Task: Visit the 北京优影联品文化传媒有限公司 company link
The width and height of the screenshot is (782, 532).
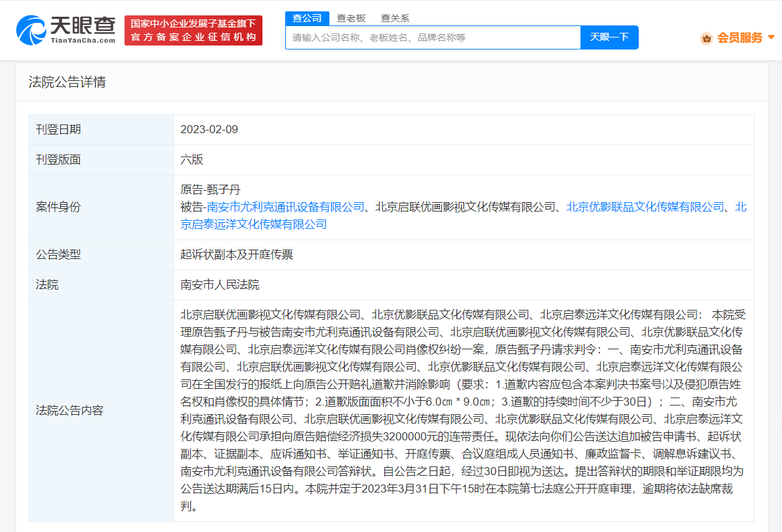Action: tap(645, 207)
